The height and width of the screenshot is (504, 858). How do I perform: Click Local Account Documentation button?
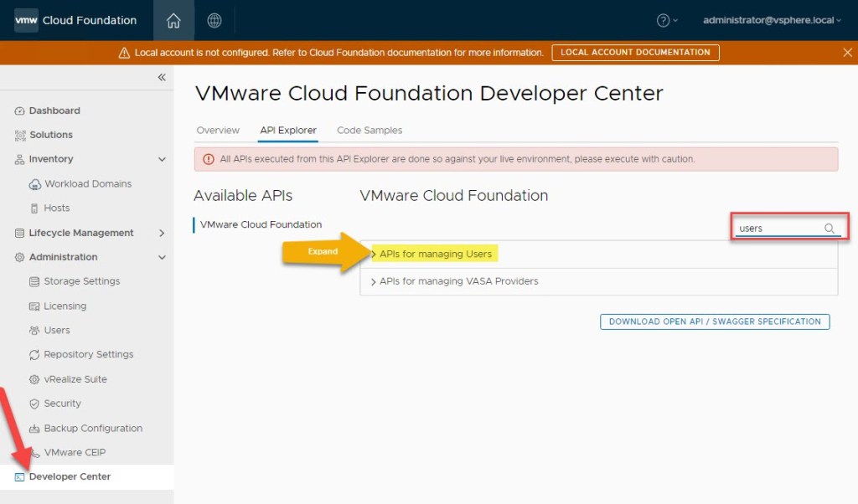(x=635, y=52)
